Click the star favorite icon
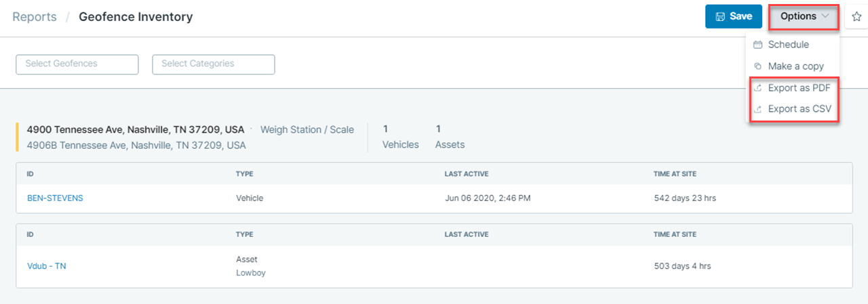The width and height of the screenshot is (868, 304). [x=856, y=16]
